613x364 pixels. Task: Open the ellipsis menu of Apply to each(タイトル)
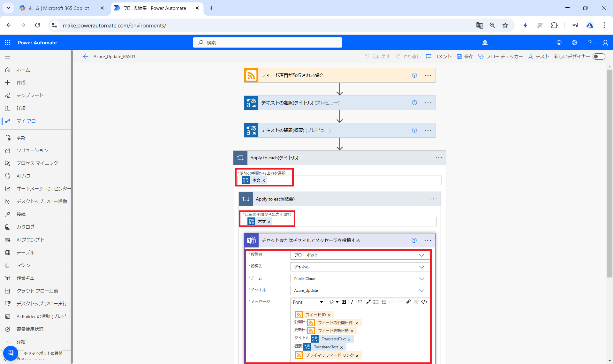pyautogui.click(x=439, y=158)
